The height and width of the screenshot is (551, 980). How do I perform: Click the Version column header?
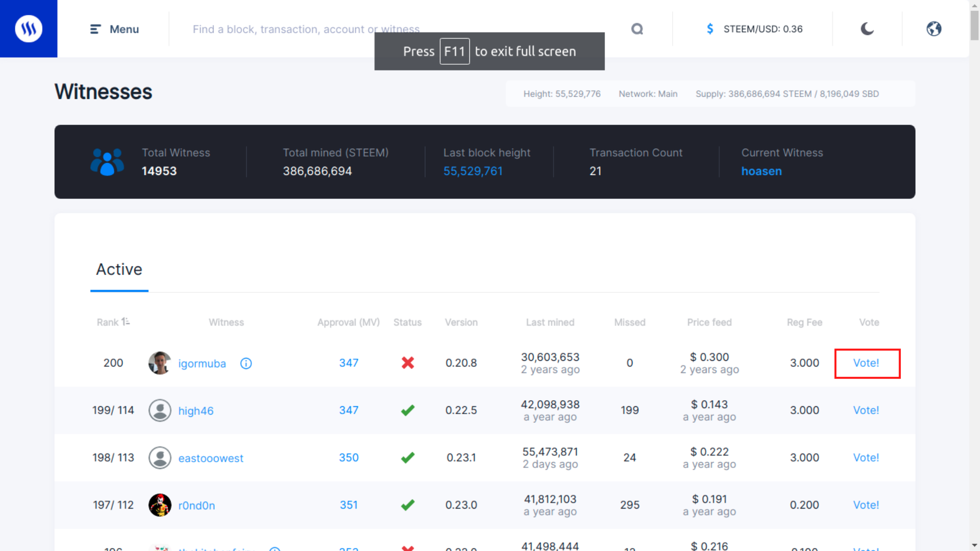coord(461,322)
